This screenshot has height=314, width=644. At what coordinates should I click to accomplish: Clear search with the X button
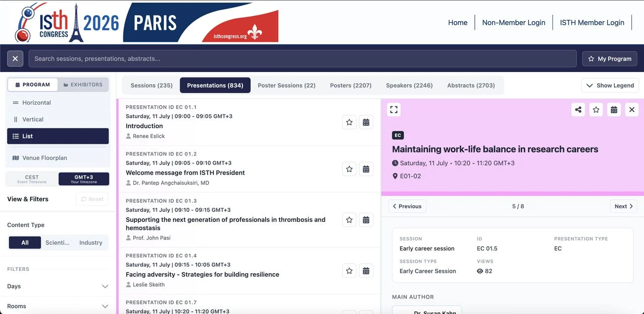coord(15,59)
